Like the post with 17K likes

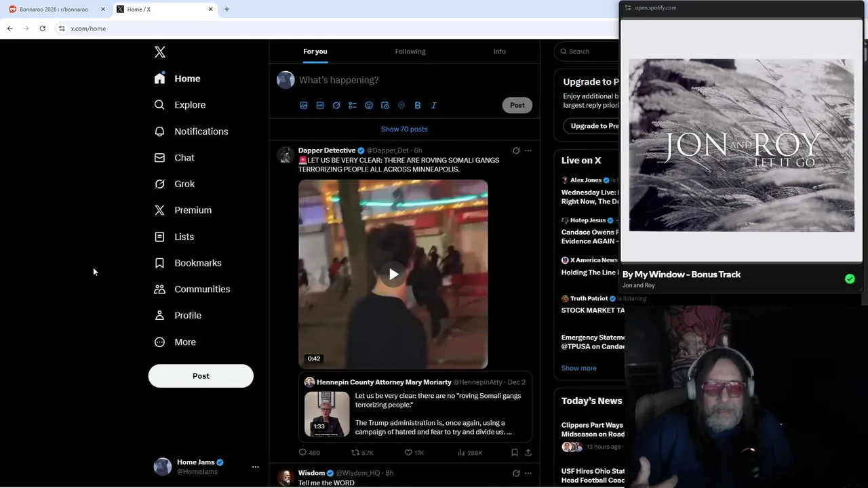pos(414,453)
